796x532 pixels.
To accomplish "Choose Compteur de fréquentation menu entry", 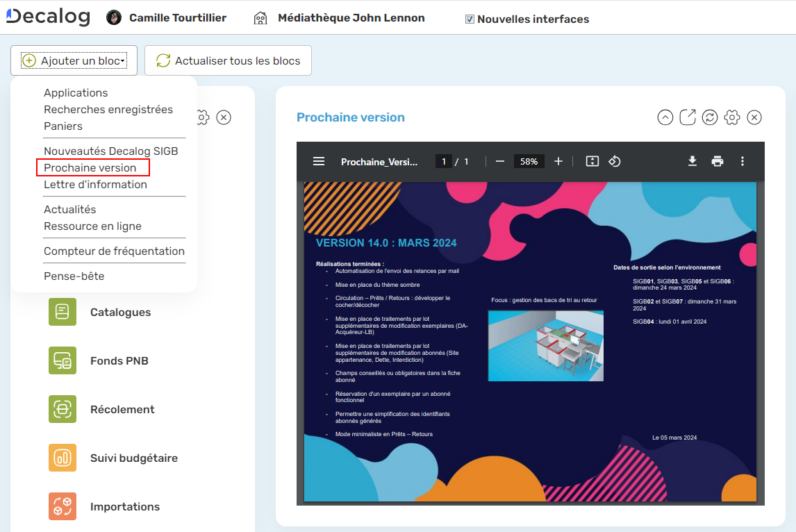I will point(114,251).
